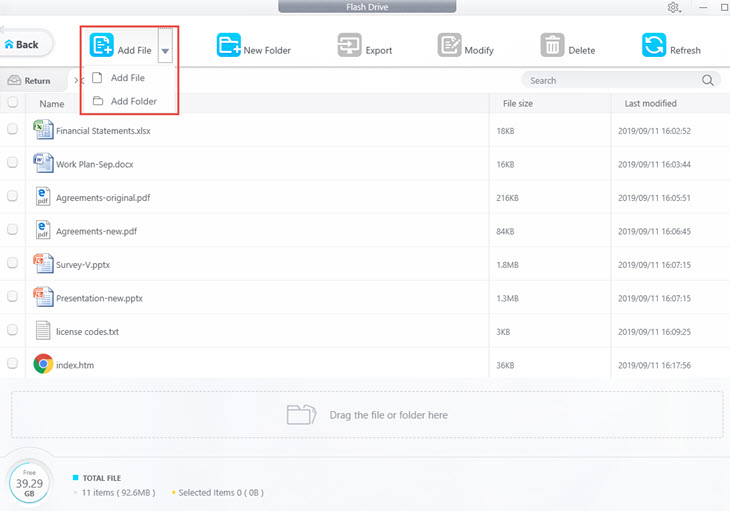Click the Word icon of Work Plan-Sep.docx
The width and height of the screenshot is (730, 511).
point(43,163)
